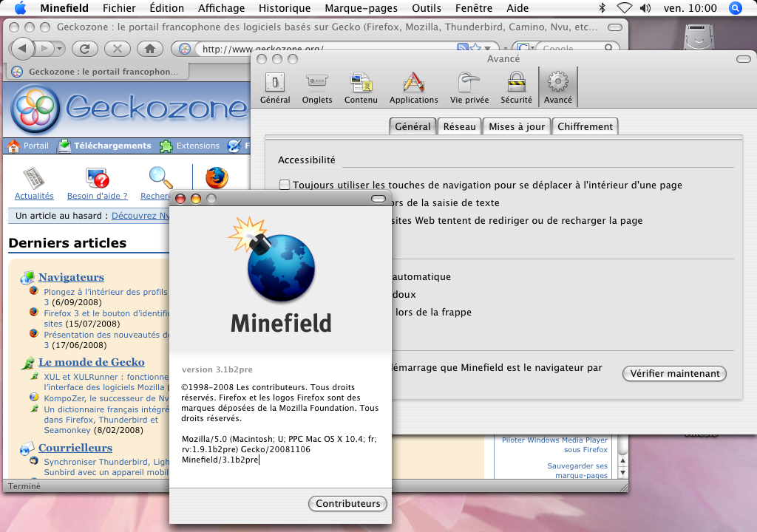Click the Besoin d'aide help icon
Screen dimensions: 757x532
pos(97,177)
